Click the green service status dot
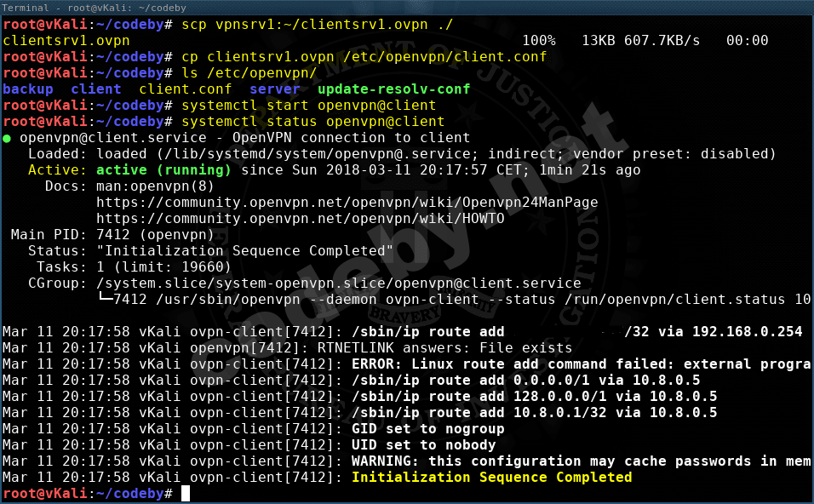The height and width of the screenshot is (504, 814). pos(7,138)
